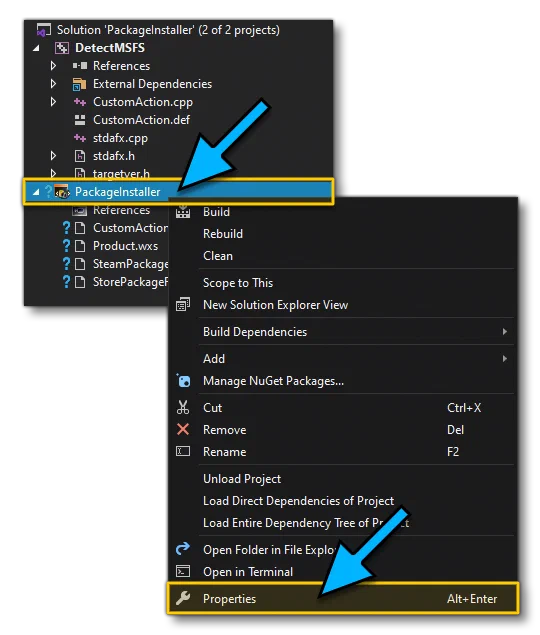Click the DetectMSFS project icon
This screenshot has height=635, width=540.
tap(62, 48)
